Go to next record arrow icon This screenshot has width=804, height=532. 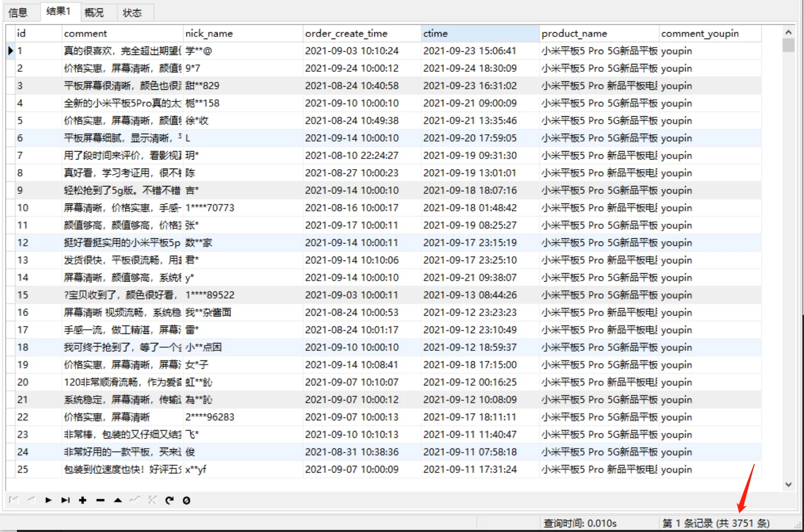(49, 500)
